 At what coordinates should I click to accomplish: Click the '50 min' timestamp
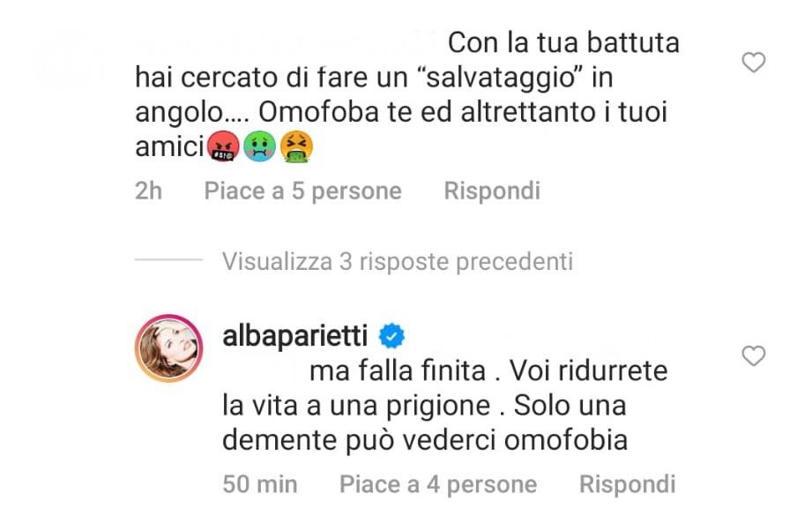(x=260, y=484)
